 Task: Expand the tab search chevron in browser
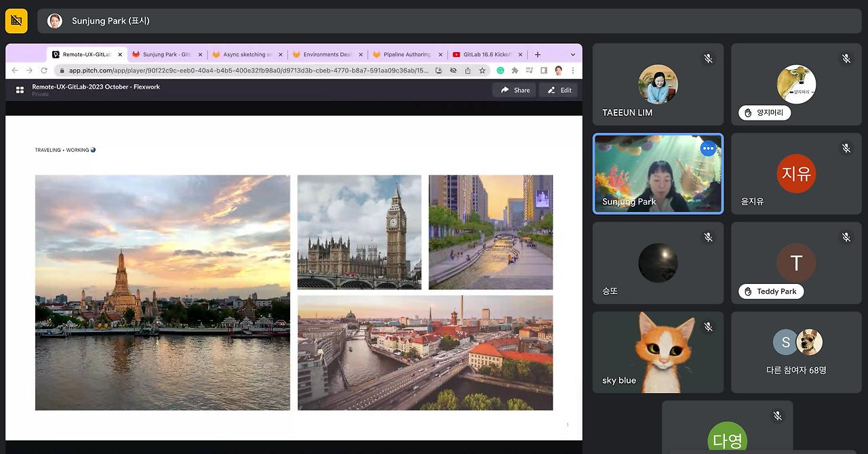pos(573,55)
